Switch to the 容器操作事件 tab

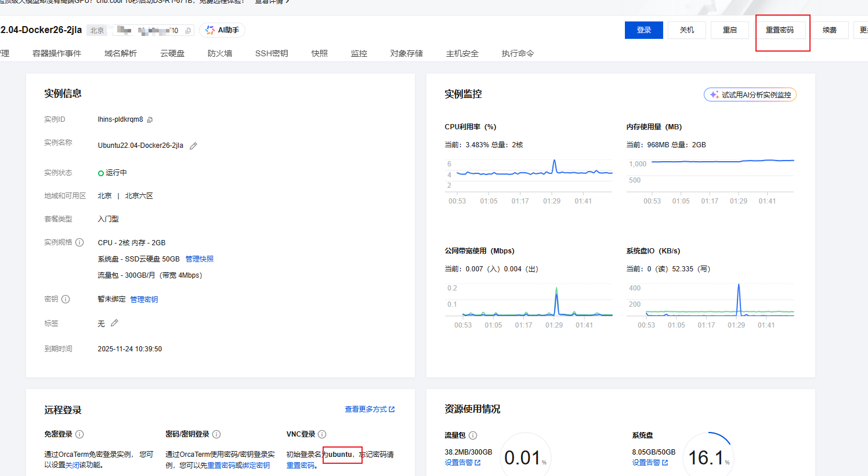click(x=57, y=53)
